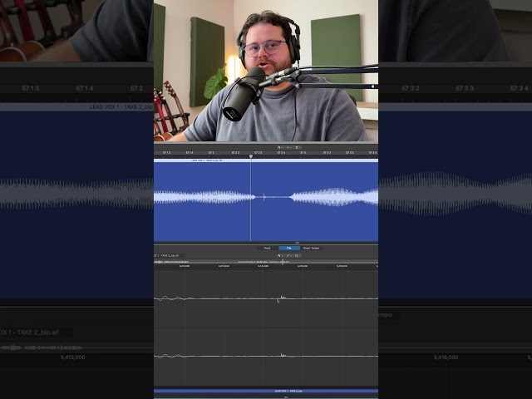532x399 pixels.
Task: Click sample ruler value 5,414,000 in editor
Action: 263,266
